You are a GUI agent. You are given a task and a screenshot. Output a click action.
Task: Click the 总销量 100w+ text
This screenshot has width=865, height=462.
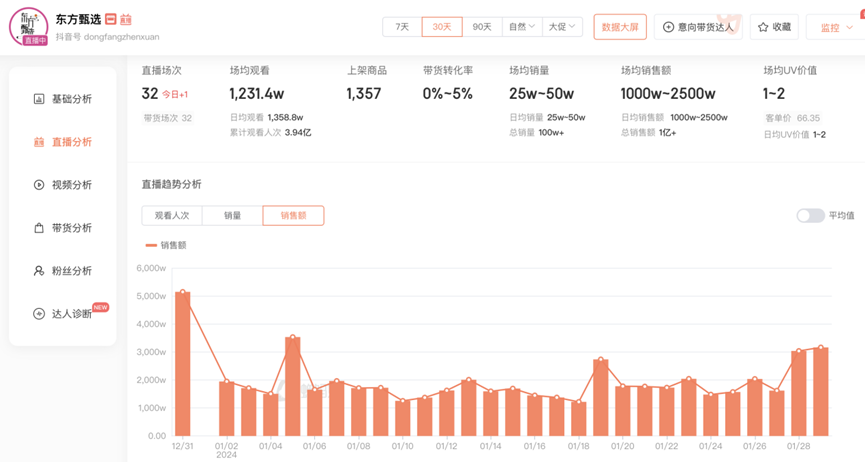537,132
